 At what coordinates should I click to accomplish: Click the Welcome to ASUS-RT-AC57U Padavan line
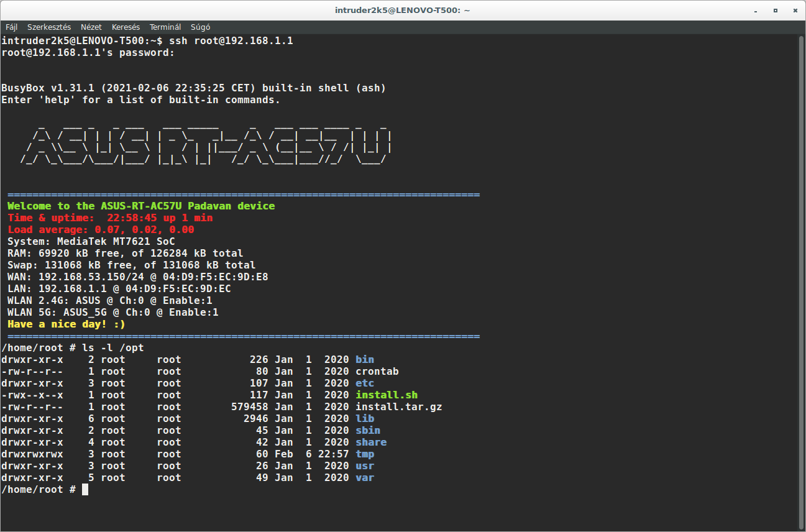coord(141,206)
